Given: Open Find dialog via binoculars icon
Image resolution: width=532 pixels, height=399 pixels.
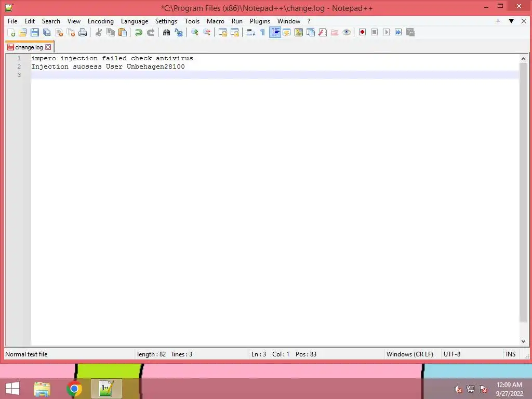Looking at the screenshot, I should pyautogui.click(x=166, y=32).
